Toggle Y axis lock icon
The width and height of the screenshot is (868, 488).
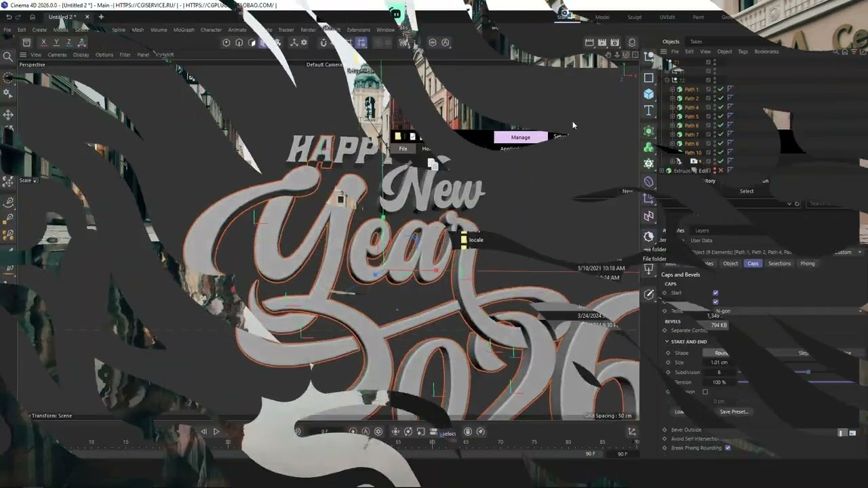click(56, 42)
